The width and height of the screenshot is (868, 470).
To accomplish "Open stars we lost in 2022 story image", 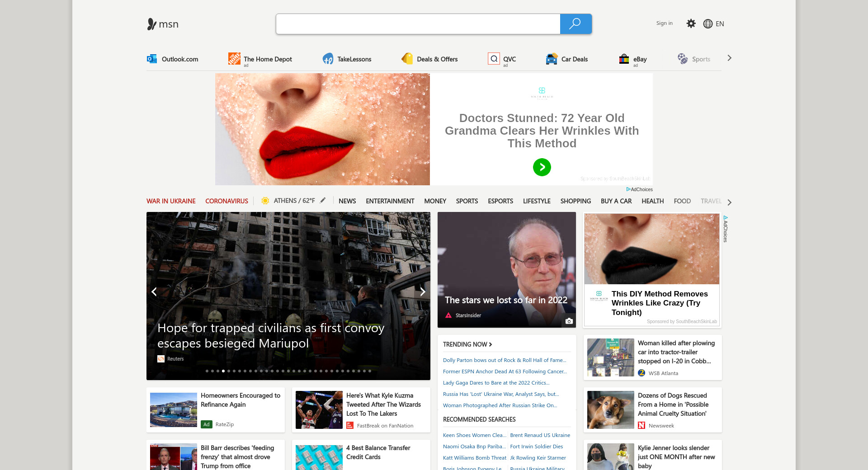I will pyautogui.click(x=507, y=270).
